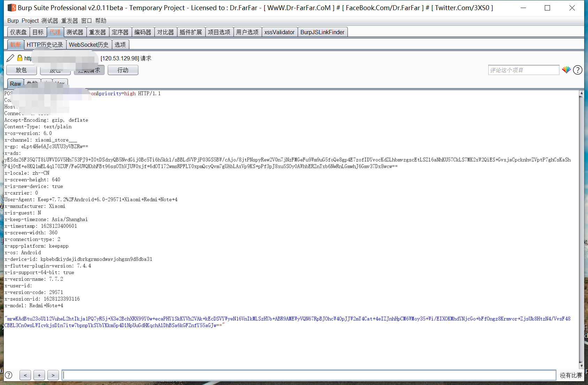Click the bottom-left search help question mark icon
Viewport: 588px width, 385px height.
[x=9, y=375]
